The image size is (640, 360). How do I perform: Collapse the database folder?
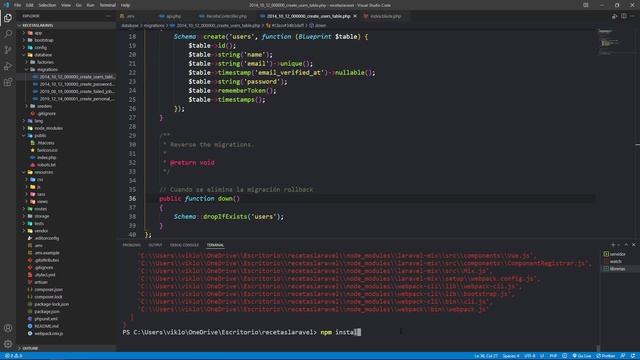coord(43,55)
